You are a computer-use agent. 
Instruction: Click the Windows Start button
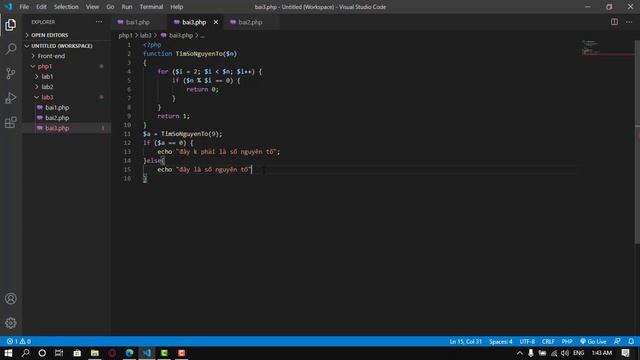coord(8,353)
